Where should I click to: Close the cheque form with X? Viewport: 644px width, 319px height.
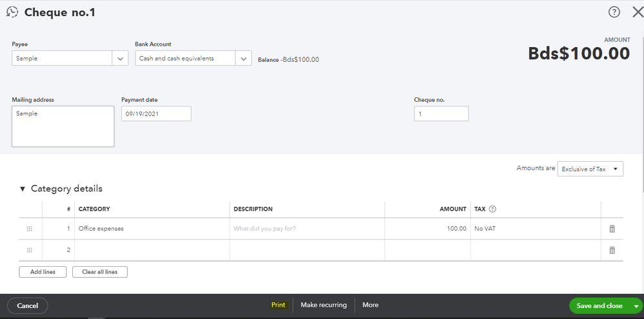point(636,12)
